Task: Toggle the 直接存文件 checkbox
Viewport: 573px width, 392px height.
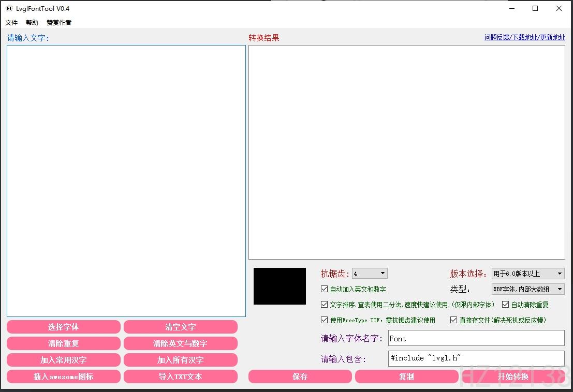Action: click(x=453, y=320)
